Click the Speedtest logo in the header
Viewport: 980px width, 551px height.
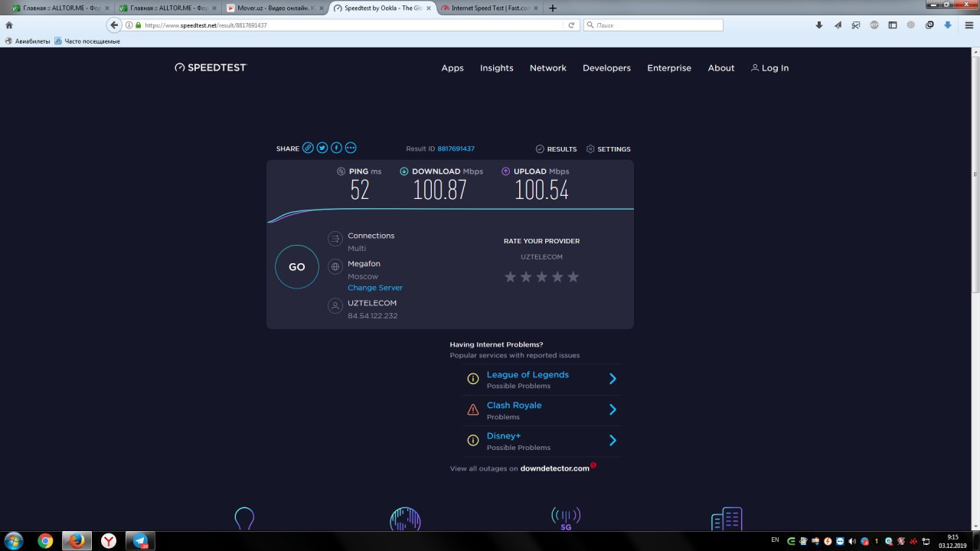[211, 67]
